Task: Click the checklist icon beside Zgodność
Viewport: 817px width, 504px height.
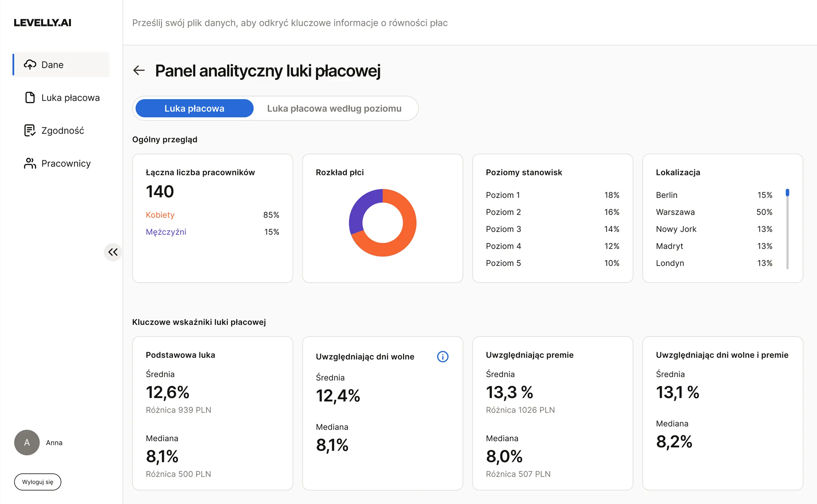Action: (x=30, y=130)
